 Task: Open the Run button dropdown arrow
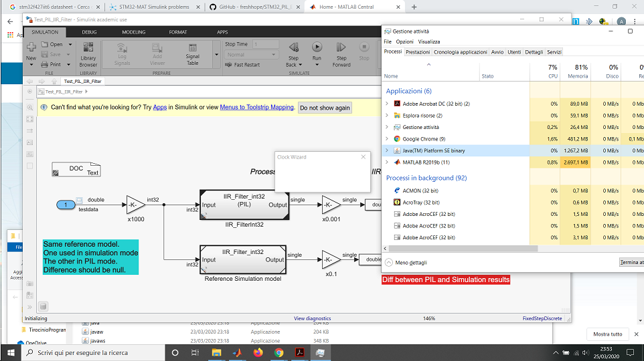point(317,64)
